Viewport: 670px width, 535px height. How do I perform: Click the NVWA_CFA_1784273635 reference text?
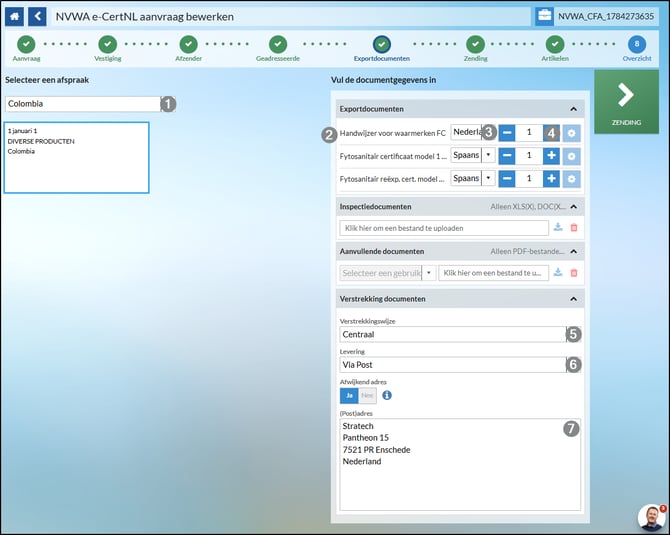pyautogui.click(x=606, y=17)
